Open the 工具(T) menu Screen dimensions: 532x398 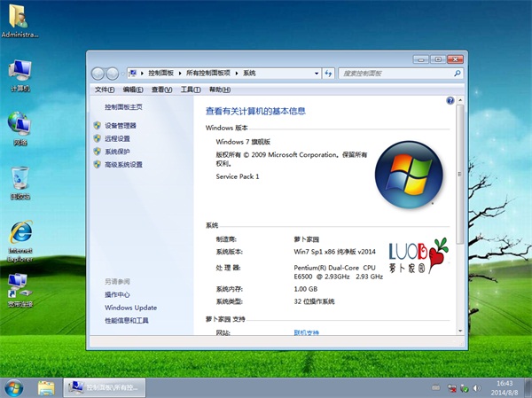click(x=190, y=90)
